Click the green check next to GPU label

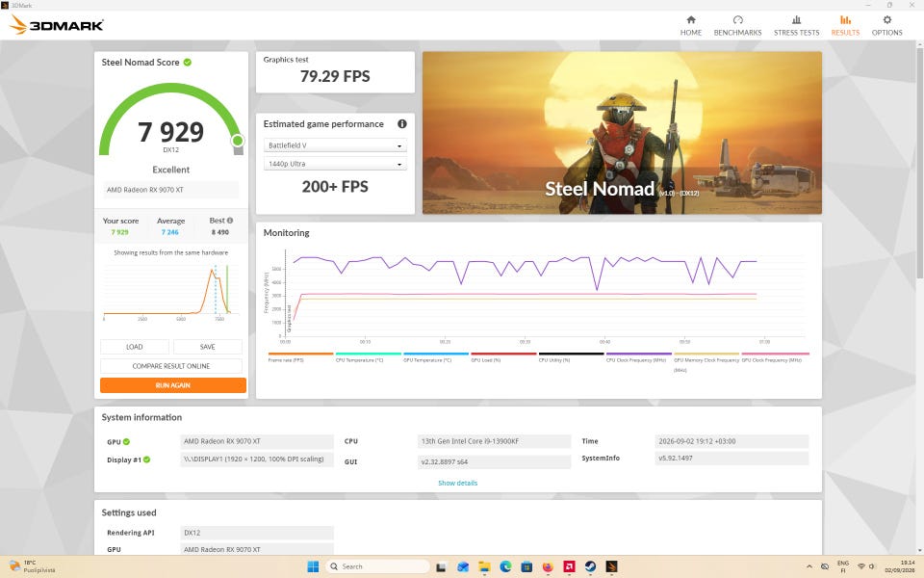tap(126, 441)
